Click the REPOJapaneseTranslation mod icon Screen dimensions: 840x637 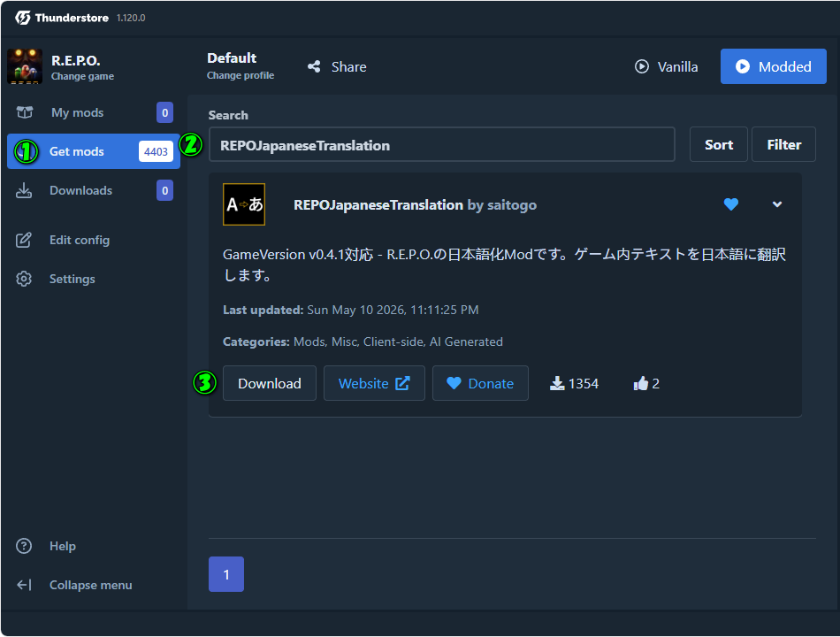tap(244, 204)
